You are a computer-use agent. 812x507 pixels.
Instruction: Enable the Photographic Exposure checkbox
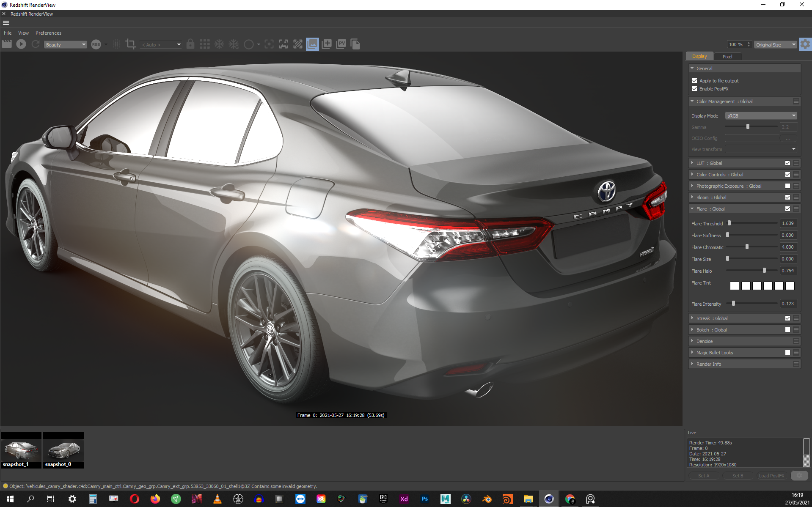(787, 186)
